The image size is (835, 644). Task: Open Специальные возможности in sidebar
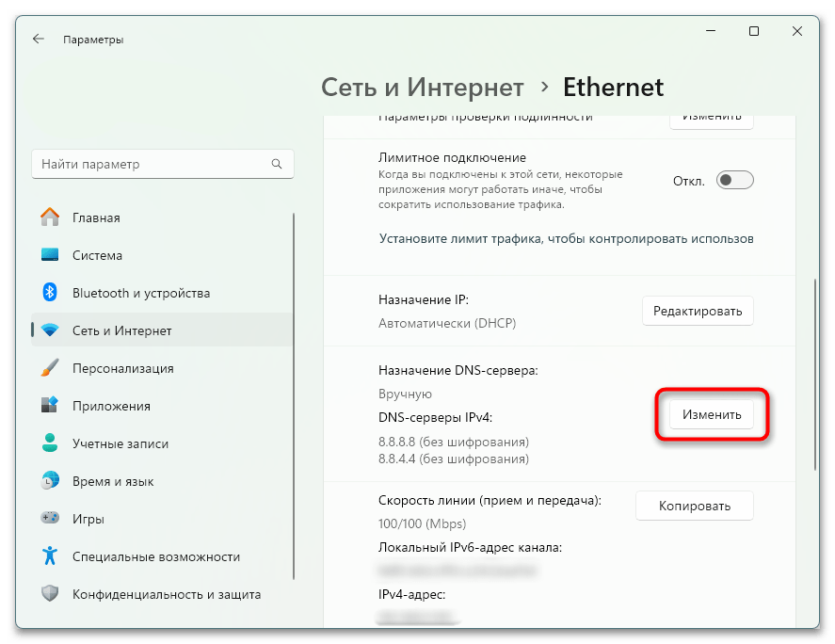coord(162,556)
